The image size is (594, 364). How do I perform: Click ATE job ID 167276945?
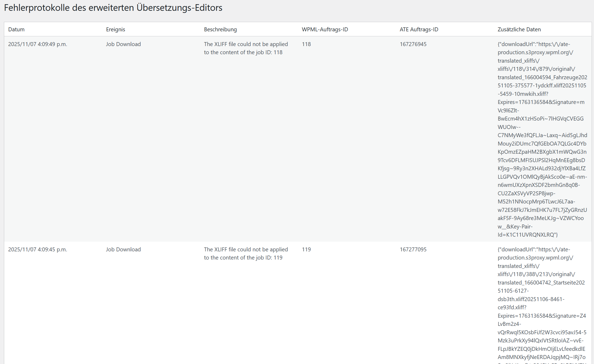413,44
